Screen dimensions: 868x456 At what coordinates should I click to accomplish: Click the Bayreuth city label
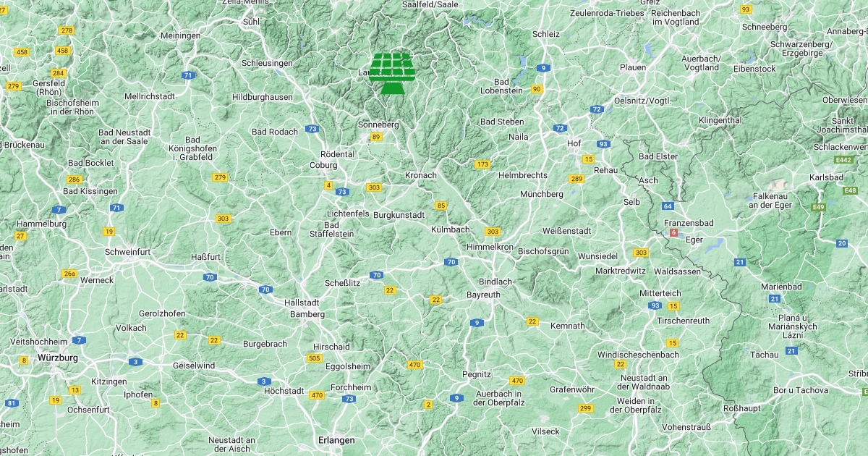(x=483, y=295)
